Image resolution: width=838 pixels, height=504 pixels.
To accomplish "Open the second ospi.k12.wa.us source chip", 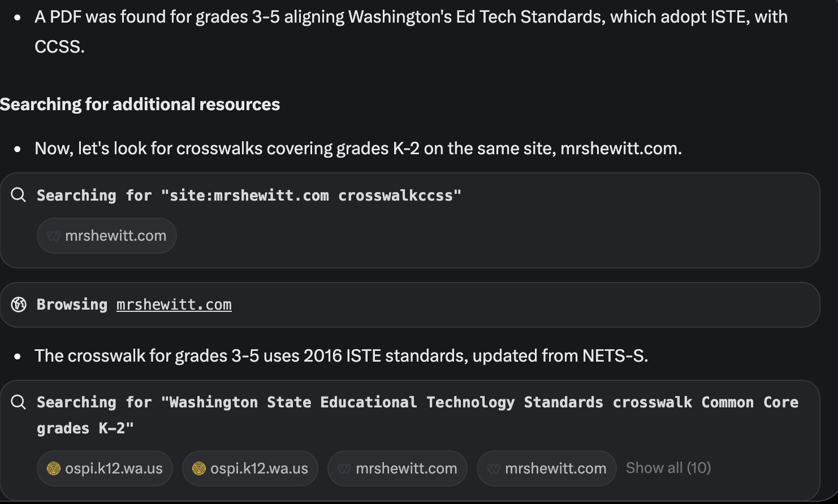I will point(250,468).
